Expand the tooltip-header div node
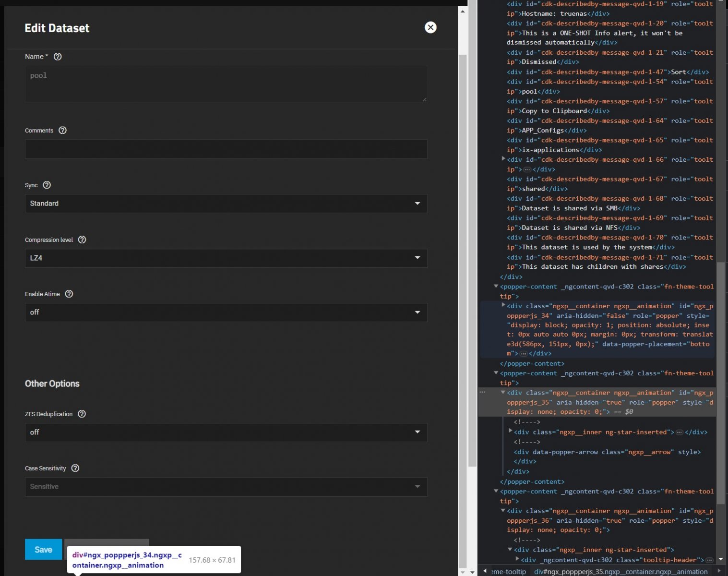Screen dimensions: 728x576 518,559
